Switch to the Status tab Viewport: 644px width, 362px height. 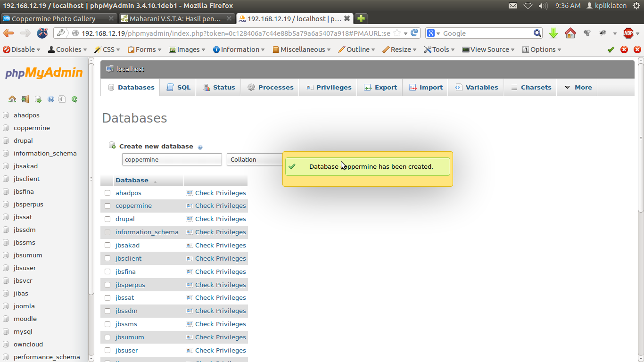[219, 87]
